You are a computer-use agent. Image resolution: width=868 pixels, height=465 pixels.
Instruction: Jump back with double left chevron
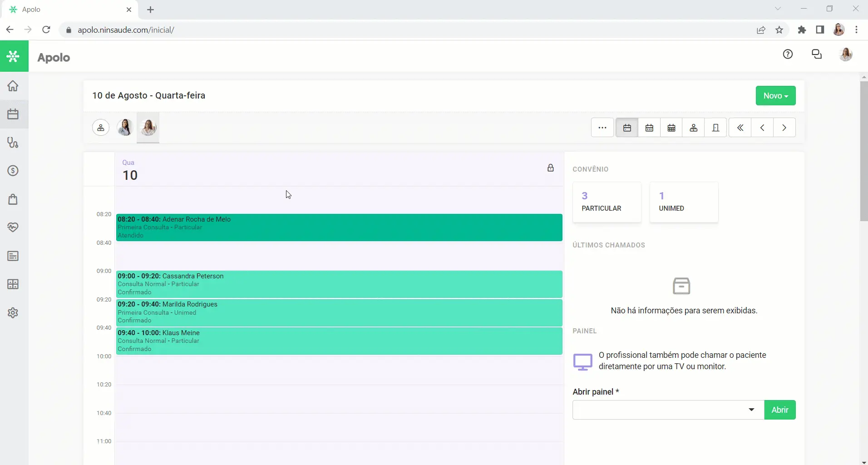click(740, 128)
